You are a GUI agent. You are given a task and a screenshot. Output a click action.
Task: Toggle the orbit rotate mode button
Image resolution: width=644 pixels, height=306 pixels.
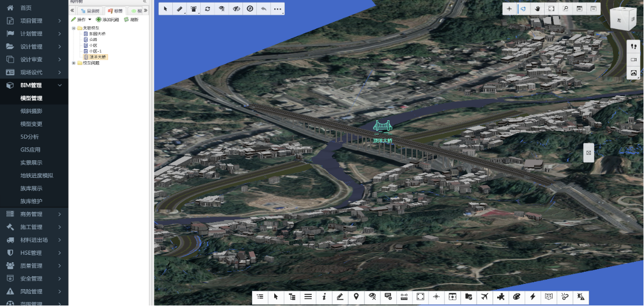point(523,9)
